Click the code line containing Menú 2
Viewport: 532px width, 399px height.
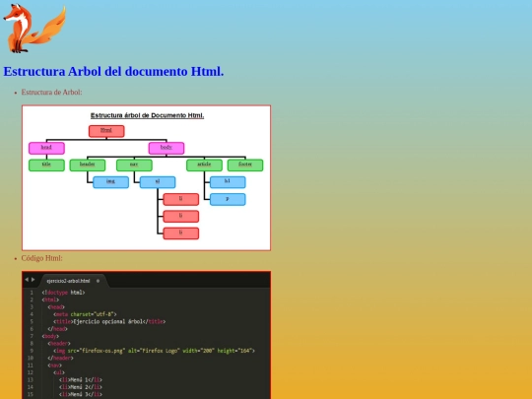[x=81, y=387]
